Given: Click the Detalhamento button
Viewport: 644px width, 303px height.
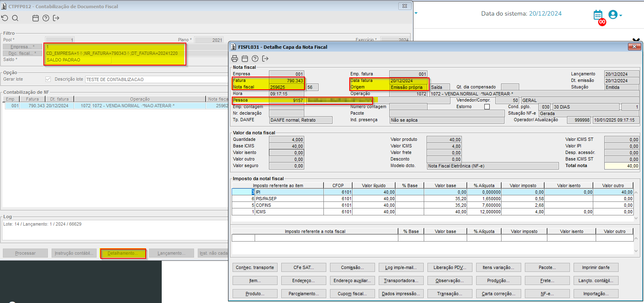Looking at the screenshot, I should coord(123,253).
